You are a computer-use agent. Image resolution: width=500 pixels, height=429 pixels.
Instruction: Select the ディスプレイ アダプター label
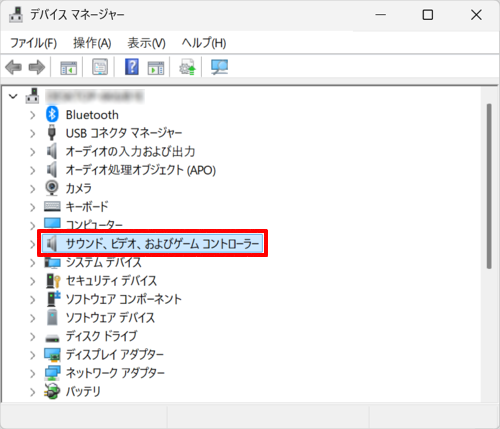115,355
